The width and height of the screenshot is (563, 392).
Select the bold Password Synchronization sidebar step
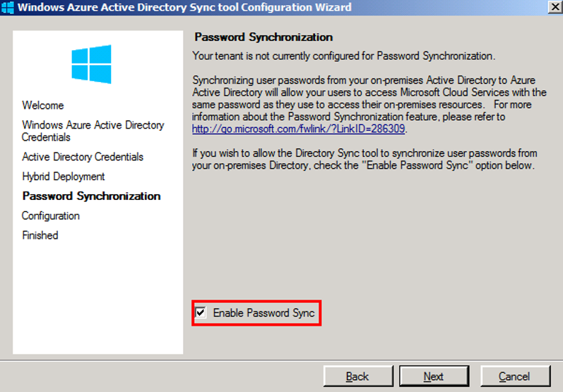91,196
